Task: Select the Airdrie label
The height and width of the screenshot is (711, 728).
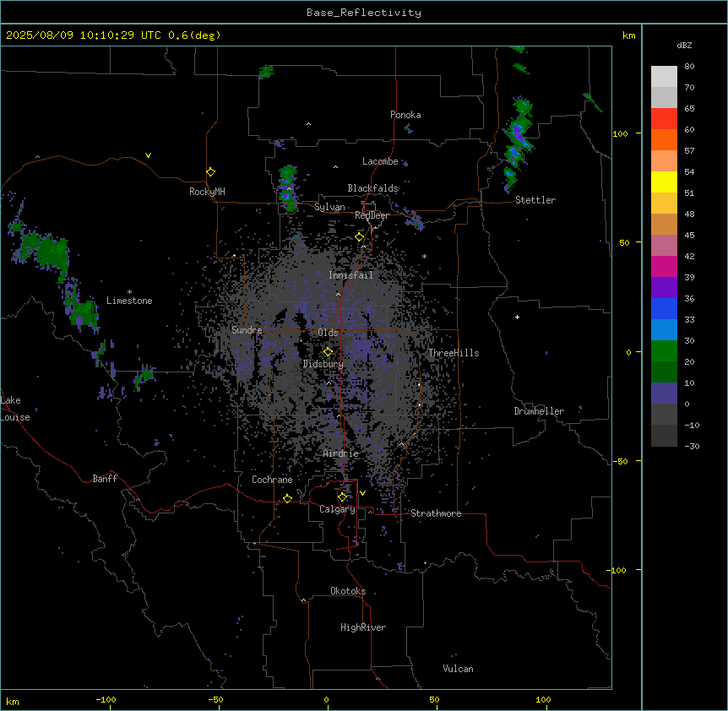Action: click(340, 453)
